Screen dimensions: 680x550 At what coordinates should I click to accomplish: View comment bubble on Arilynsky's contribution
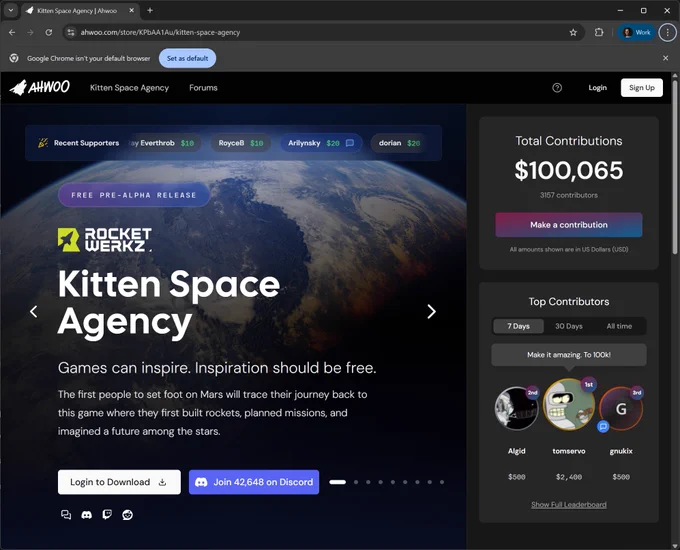[x=350, y=143]
